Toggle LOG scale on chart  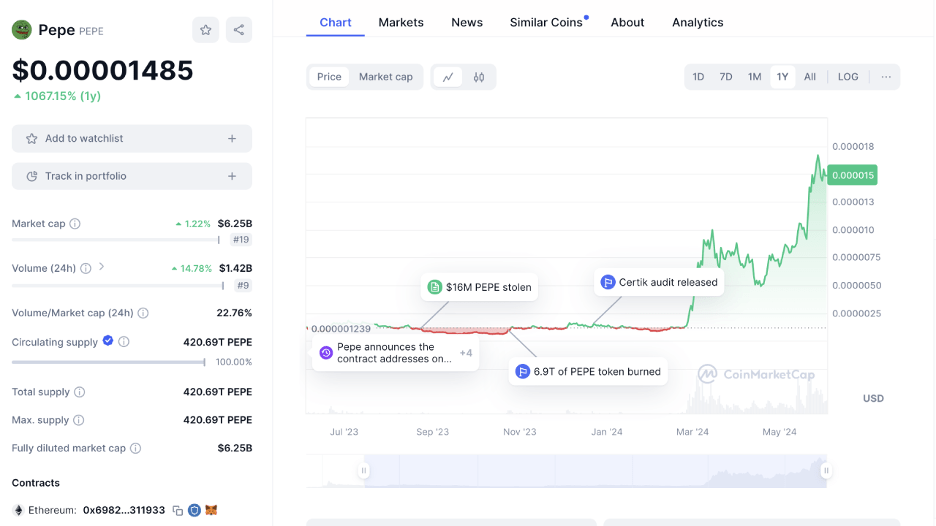tap(848, 77)
